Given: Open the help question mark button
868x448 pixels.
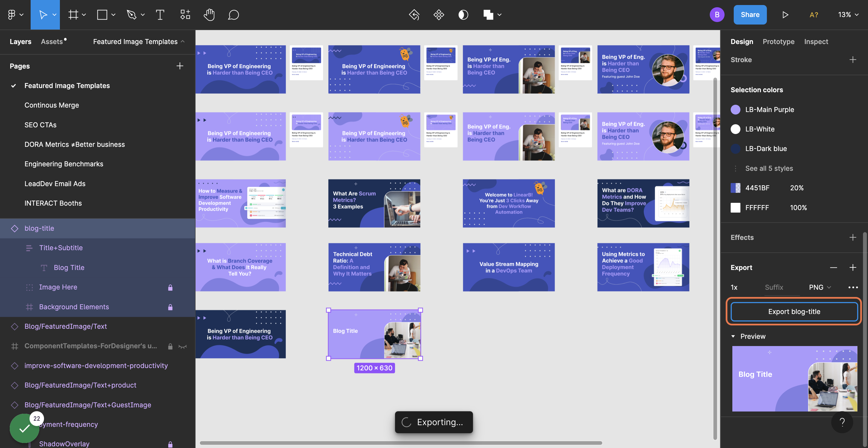Looking at the screenshot, I should tap(842, 422).
